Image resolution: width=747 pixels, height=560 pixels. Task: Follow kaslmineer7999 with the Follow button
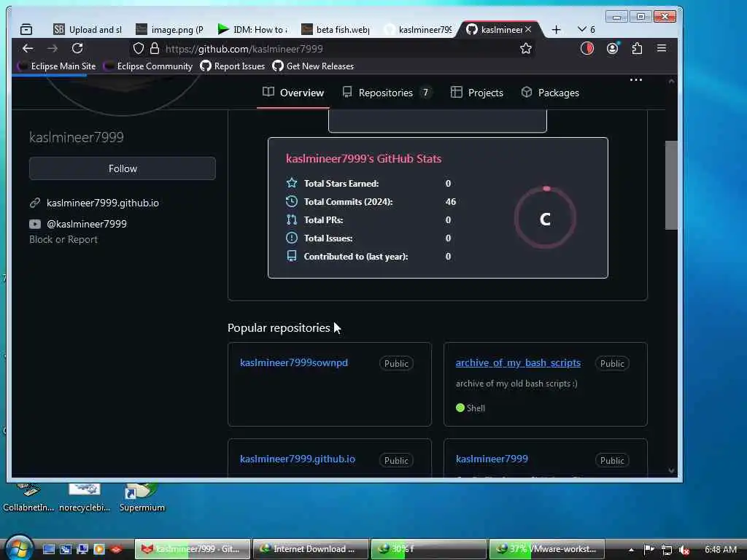123,168
